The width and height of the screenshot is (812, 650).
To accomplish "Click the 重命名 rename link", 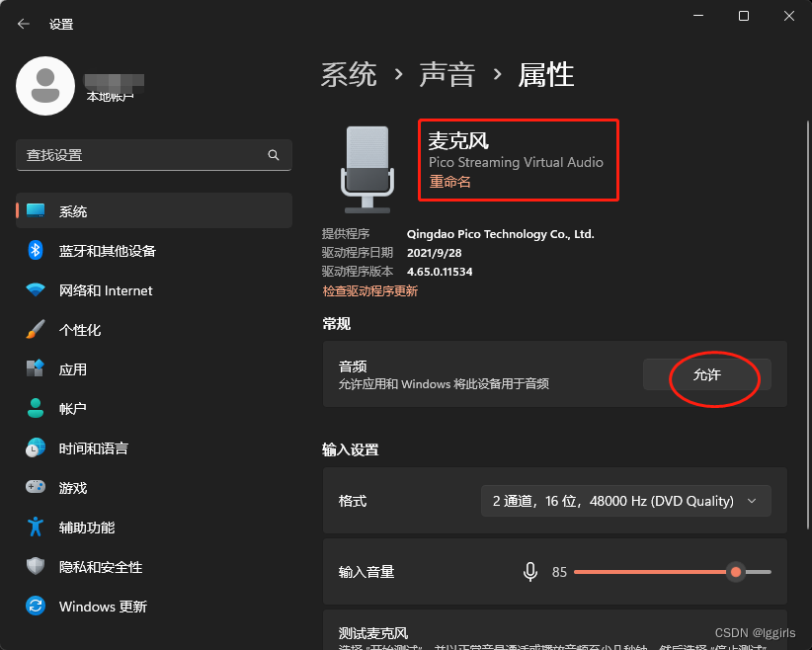I will pos(449,182).
